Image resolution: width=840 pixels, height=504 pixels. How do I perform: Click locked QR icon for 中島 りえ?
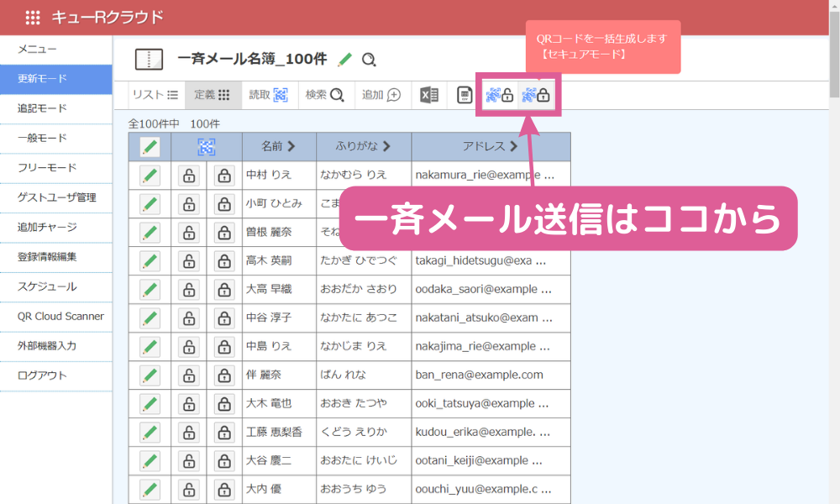224,347
